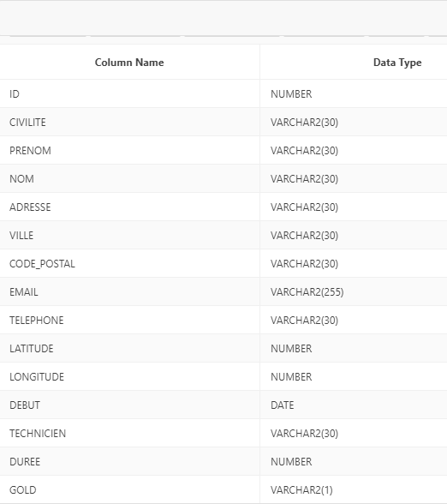Click NUMBER in the LATITUDE row
Viewport: 447px width, 504px height.
[x=291, y=348]
